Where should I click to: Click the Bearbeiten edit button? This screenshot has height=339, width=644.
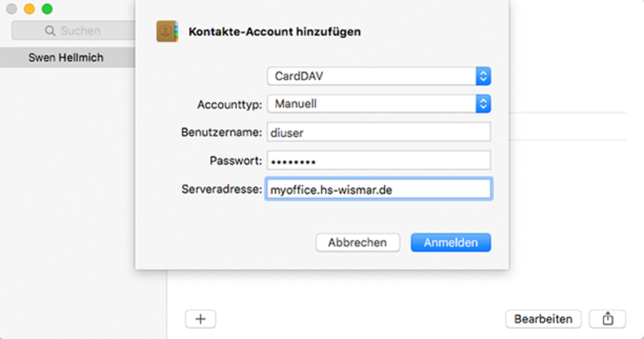(543, 319)
